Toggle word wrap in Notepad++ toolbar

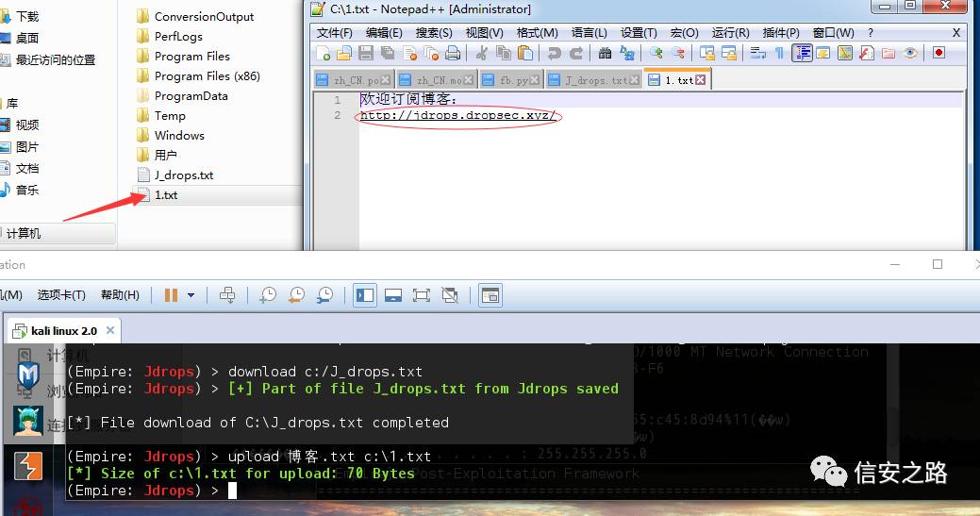[x=757, y=53]
